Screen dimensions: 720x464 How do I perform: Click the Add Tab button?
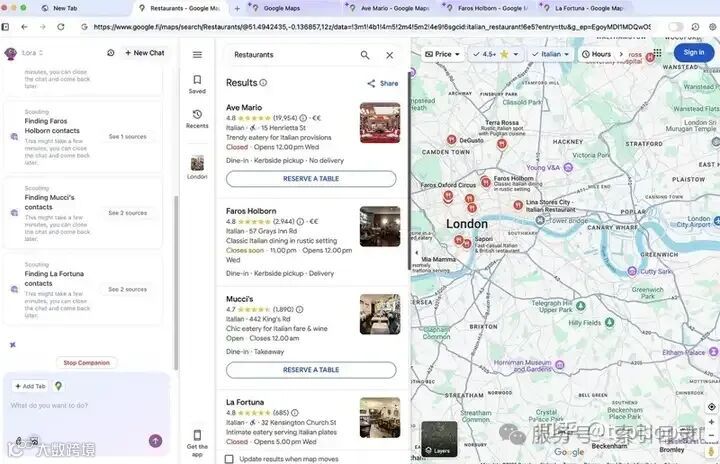click(30, 386)
